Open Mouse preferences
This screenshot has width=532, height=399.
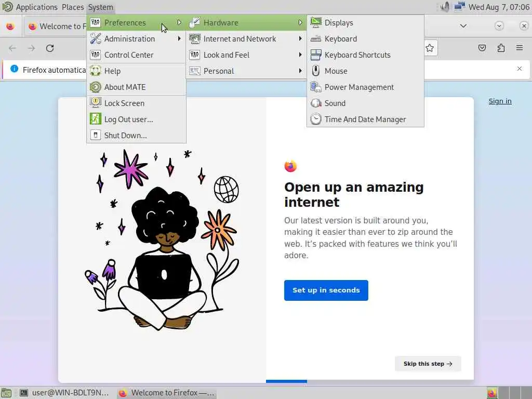[x=365, y=71]
